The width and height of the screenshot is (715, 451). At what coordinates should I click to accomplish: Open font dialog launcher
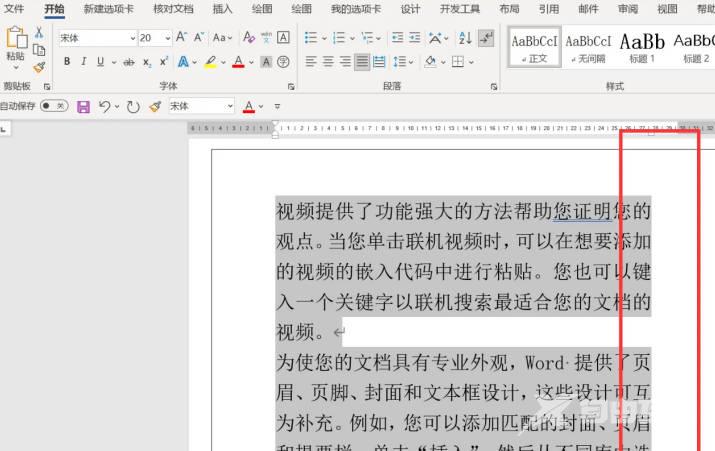[291, 86]
